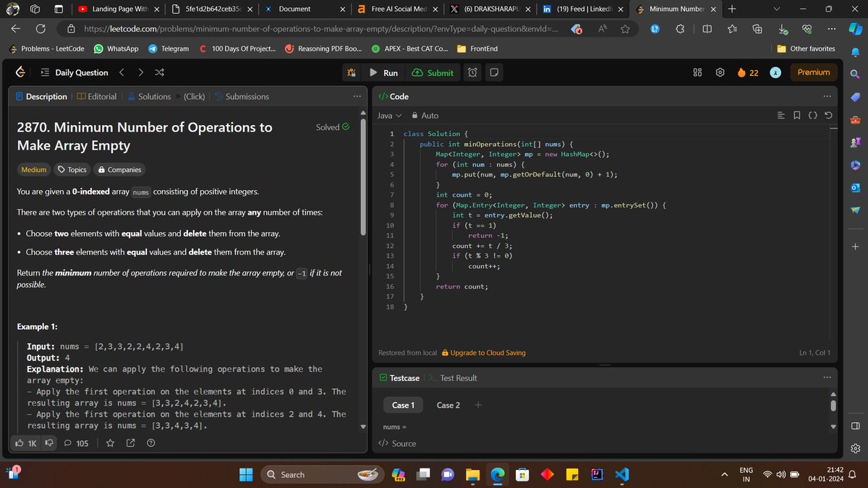Click the testcase panel scrollbar
The width and height of the screenshot is (868, 488).
click(x=833, y=405)
